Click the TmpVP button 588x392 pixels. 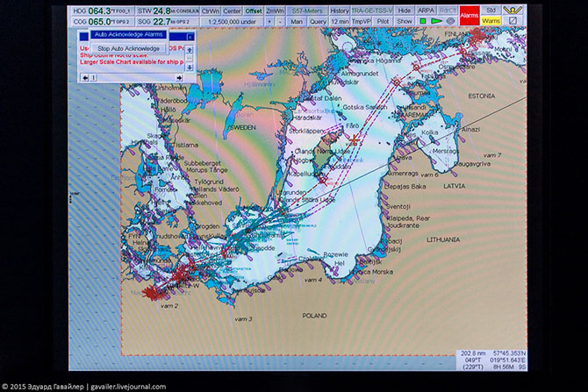click(x=361, y=22)
